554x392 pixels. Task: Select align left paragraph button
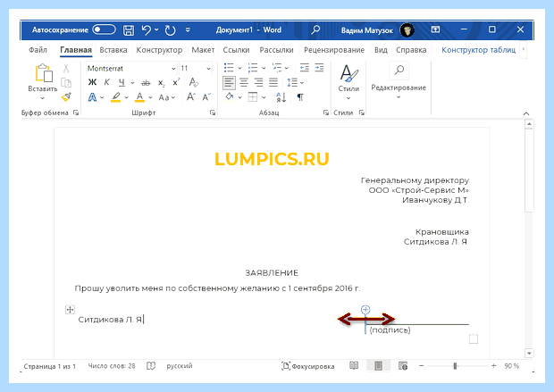tap(229, 83)
